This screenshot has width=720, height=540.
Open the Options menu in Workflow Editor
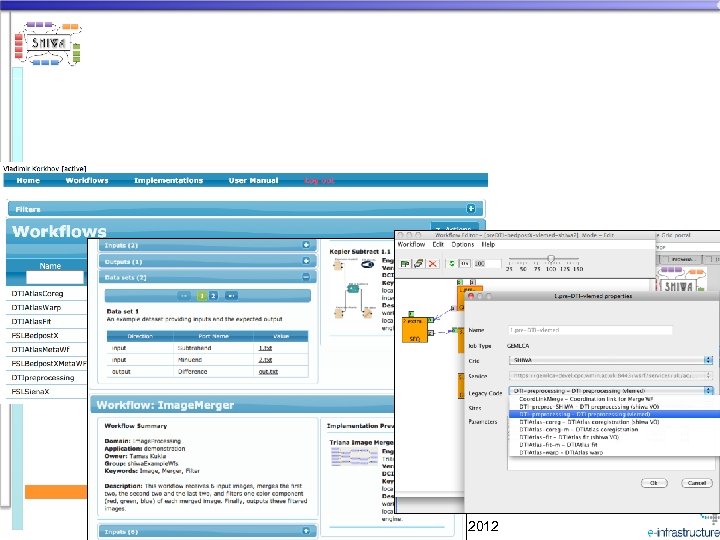[x=463, y=244]
